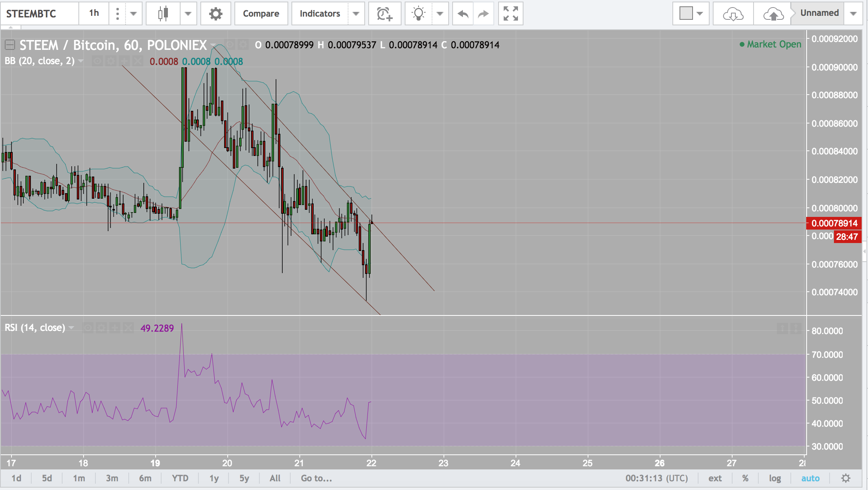
Task: Toggle the log scale option
Action: (x=775, y=478)
